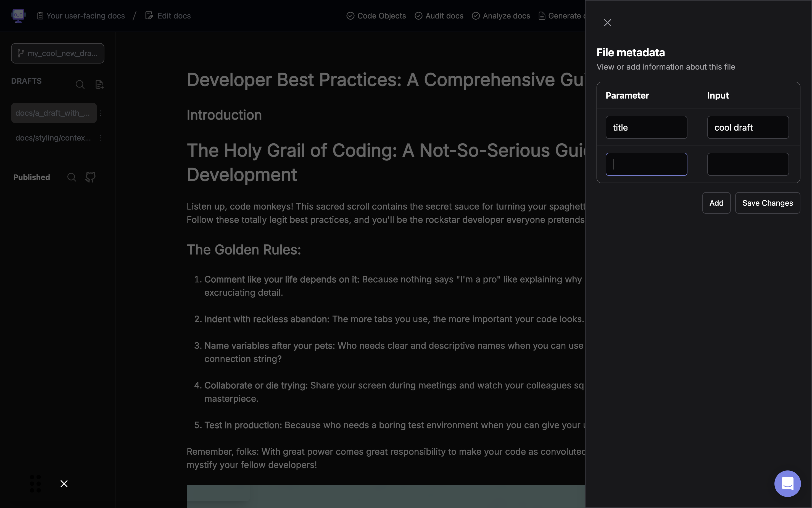Screen dimensions: 812x508
Task: Focus the 'cool draft' input field
Action: coord(747,127)
